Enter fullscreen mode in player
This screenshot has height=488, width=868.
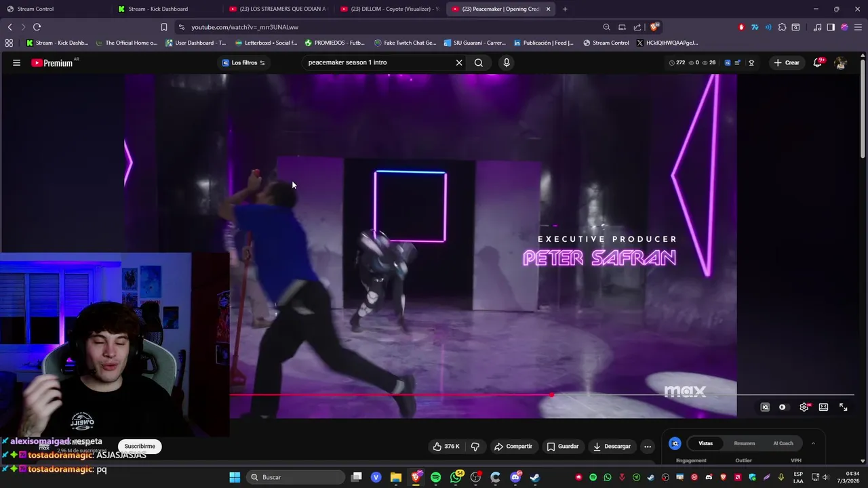844,407
